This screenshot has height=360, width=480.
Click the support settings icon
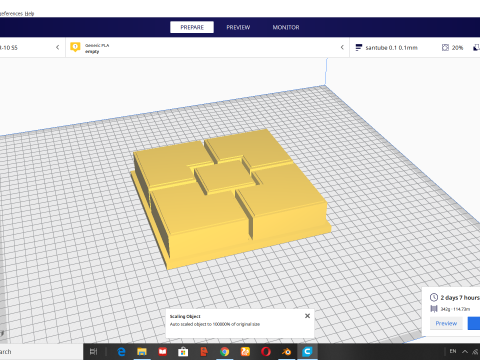477,48
